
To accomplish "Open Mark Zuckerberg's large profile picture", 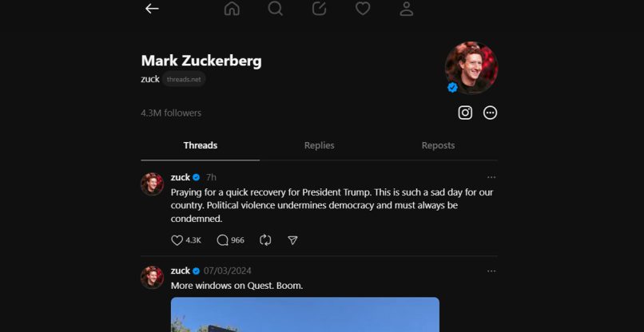I will pyautogui.click(x=471, y=67).
